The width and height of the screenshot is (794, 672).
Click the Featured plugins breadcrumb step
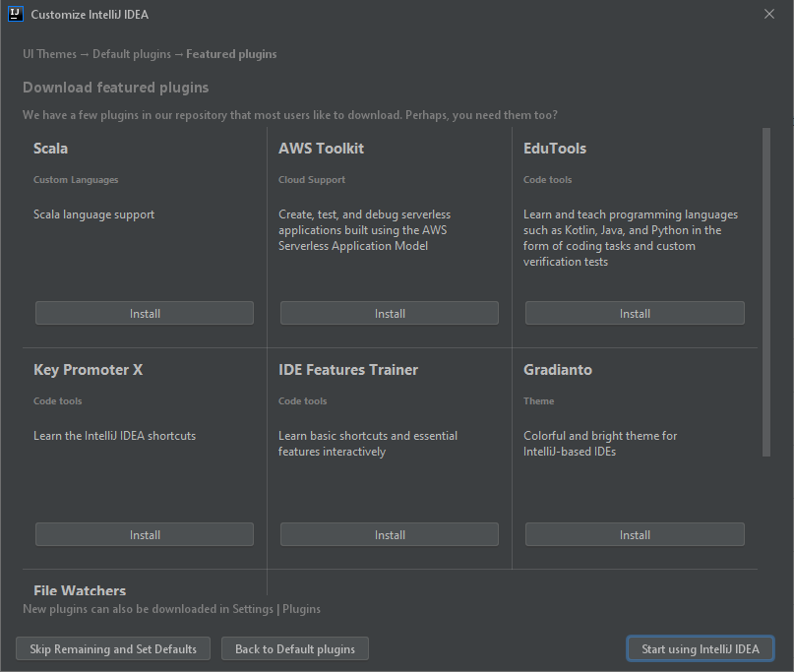231,54
